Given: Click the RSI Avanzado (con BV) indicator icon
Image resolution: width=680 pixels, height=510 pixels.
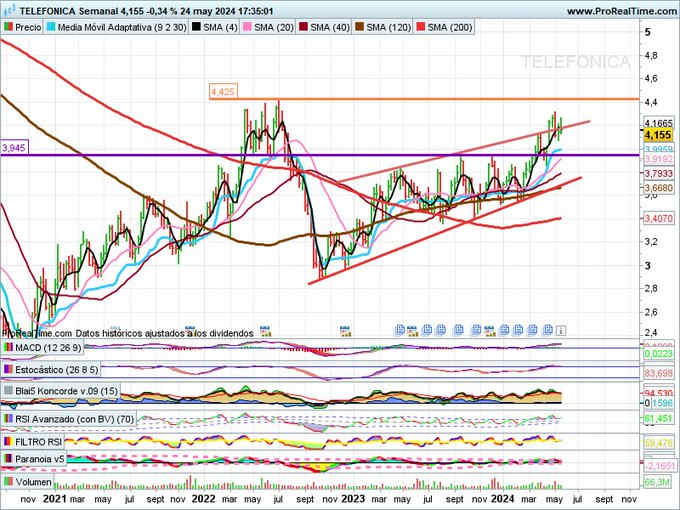Looking at the screenshot, I should (x=8, y=419).
